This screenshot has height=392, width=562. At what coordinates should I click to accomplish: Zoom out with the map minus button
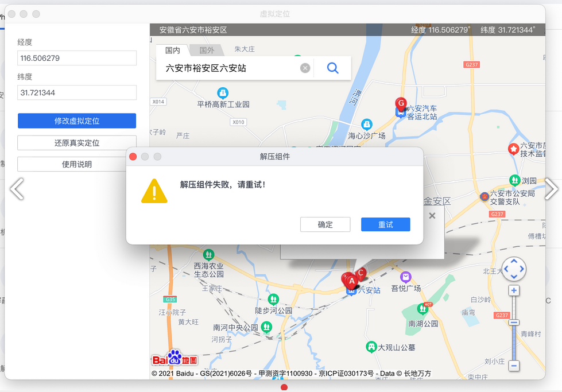[x=514, y=365]
